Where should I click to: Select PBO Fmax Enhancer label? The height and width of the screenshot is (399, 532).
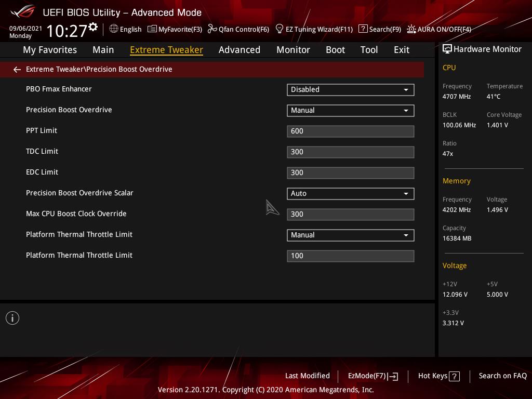point(59,89)
